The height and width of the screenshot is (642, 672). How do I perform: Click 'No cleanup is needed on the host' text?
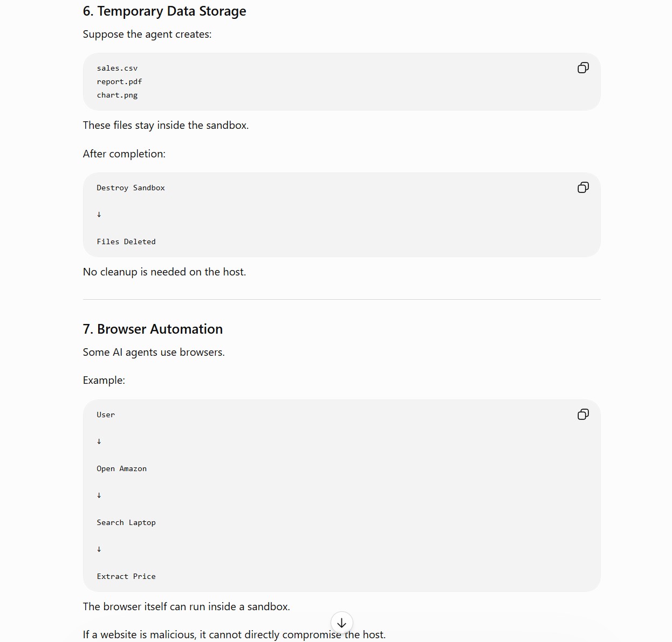click(164, 272)
